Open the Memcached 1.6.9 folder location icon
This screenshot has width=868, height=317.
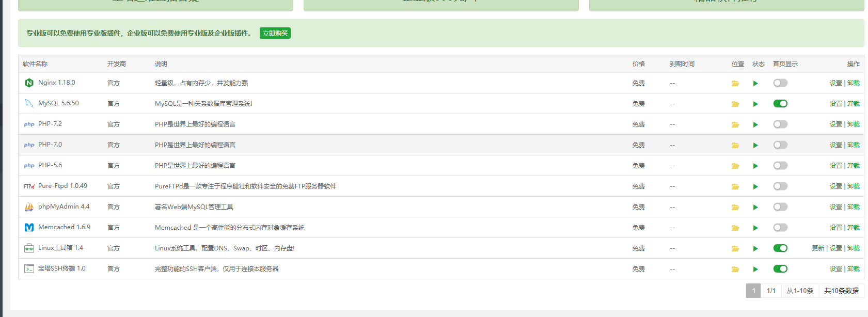point(735,228)
